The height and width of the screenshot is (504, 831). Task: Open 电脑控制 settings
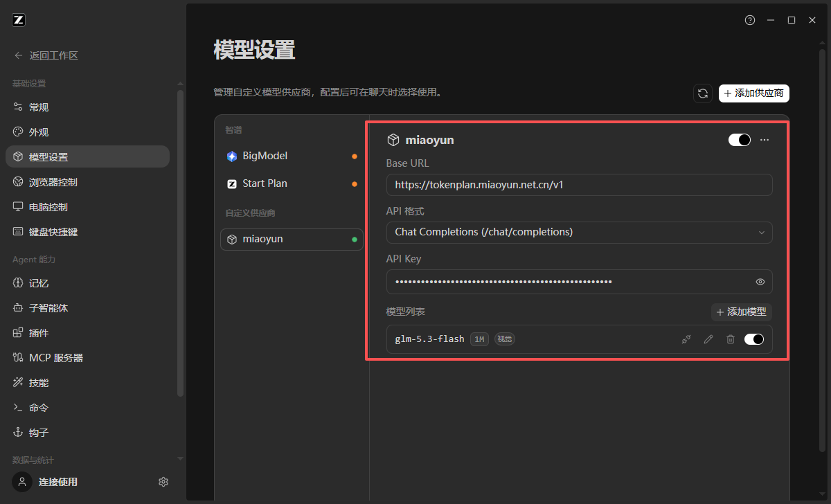(x=87, y=207)
